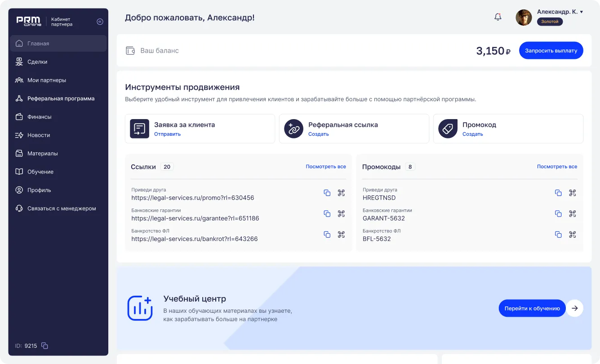The image size is (600, 364).
Task: Click Создать under Промокод
Action: tap(473, 134)
